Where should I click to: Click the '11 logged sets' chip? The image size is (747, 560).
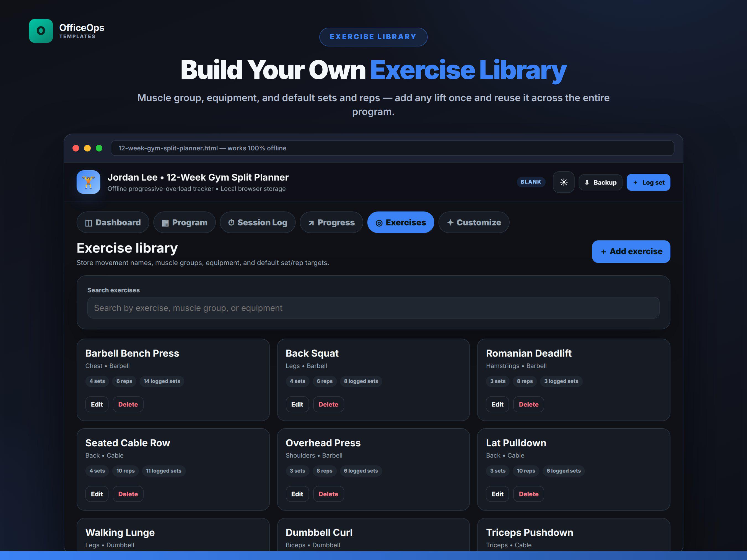[x=164, y=471]
